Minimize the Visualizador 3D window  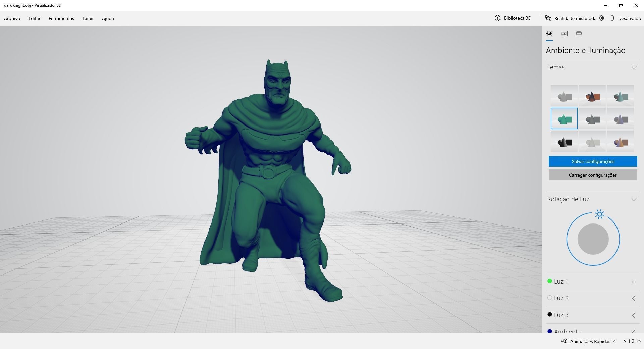[605, 5]
